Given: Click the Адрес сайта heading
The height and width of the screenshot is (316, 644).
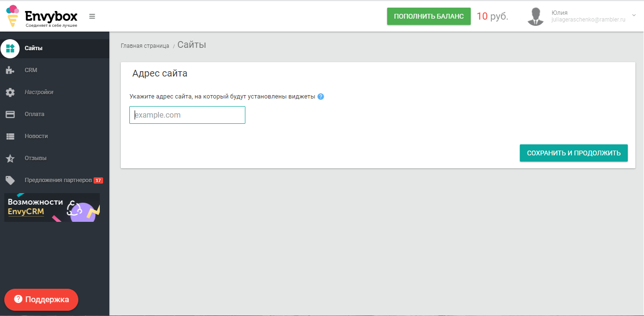Looking at the screenshot, I should 160,74.
